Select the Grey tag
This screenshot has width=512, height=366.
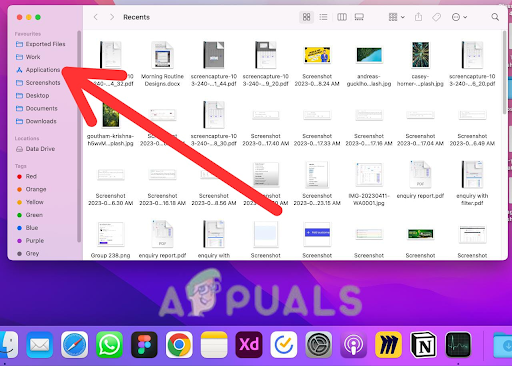pyautogui.click(x=28, y=253)
